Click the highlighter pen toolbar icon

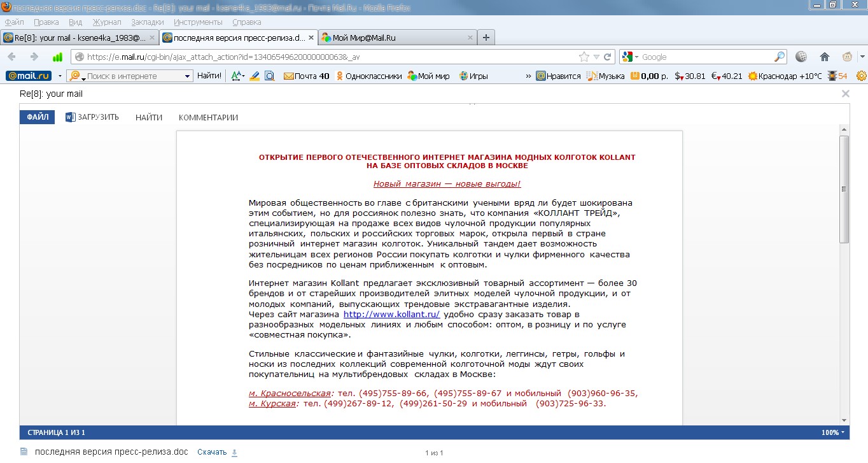point(255,76)
